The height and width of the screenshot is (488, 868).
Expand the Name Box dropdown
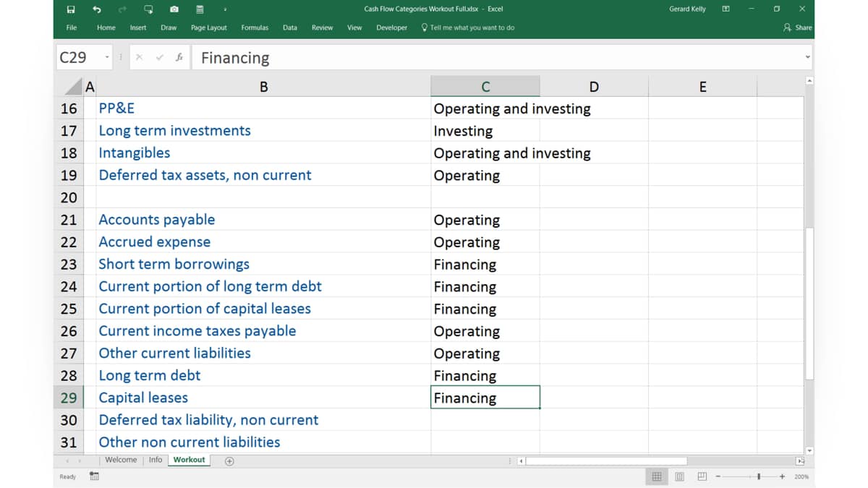click(x=107, y=58)
